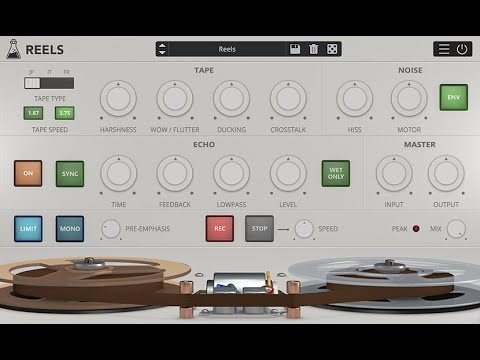Screen dimensions: 480x360
Task: Click the Wow / Flutter knob
Action: click(x=175, y=99)
